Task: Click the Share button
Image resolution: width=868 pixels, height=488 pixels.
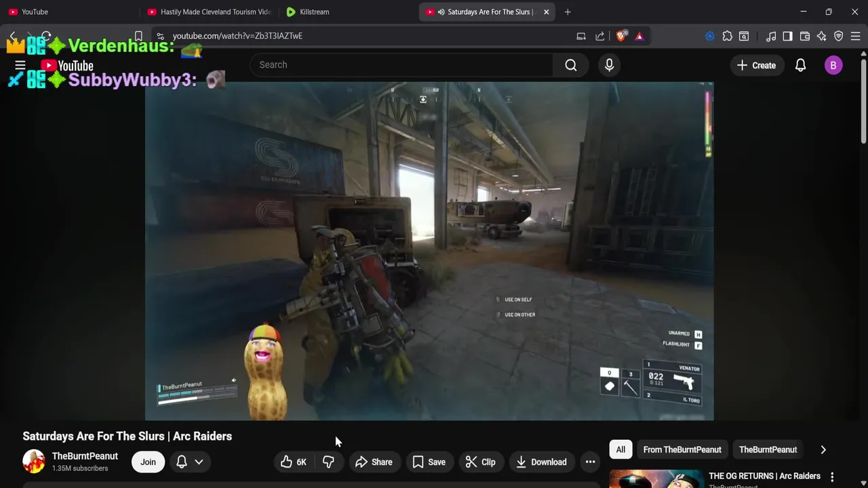Action: click(374, 462)
